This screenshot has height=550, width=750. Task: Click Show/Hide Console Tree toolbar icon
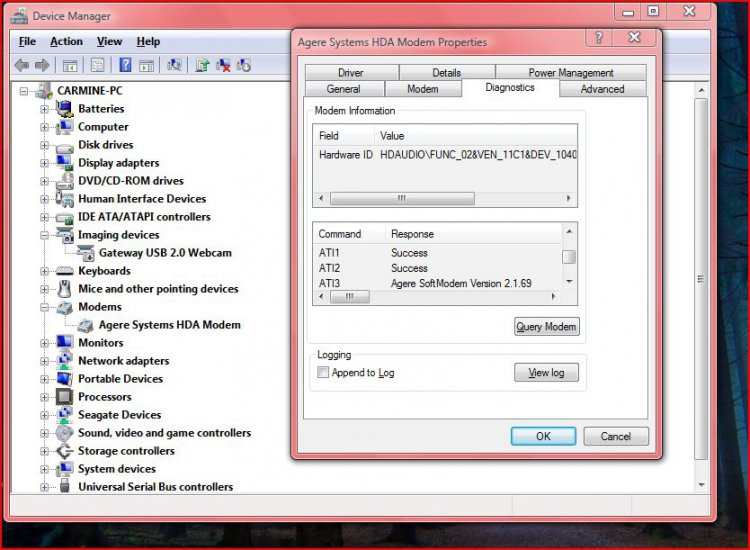coord(70,65)
